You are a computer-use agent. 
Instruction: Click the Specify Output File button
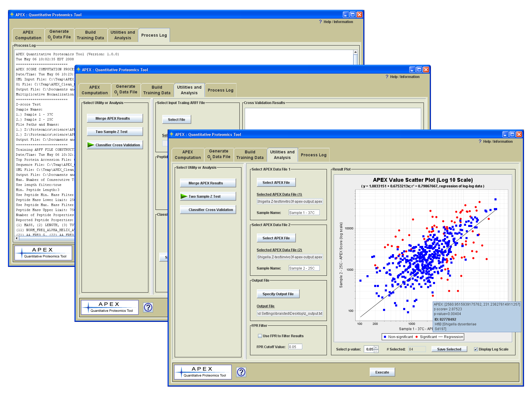pyautogui.click(x=278, y=294)
